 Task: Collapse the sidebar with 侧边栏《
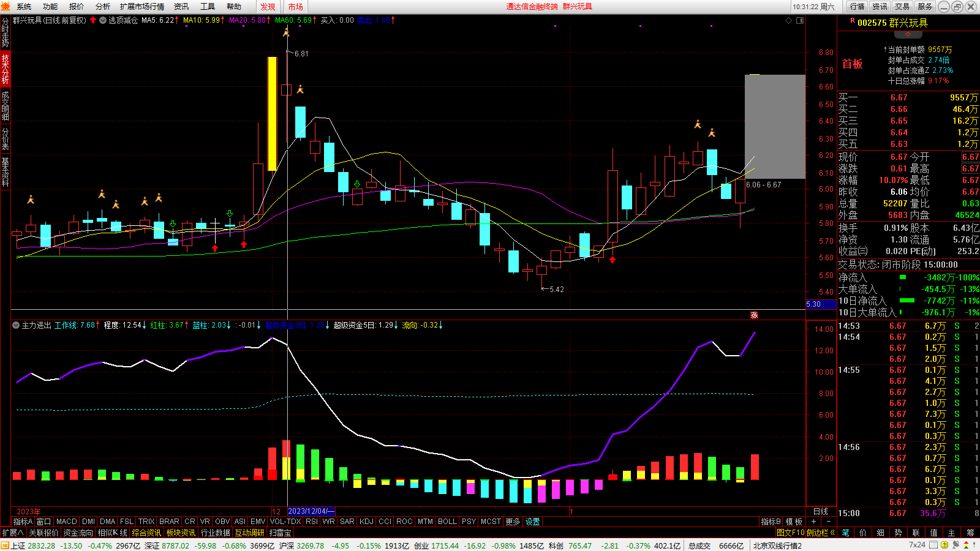coord(821,533)
